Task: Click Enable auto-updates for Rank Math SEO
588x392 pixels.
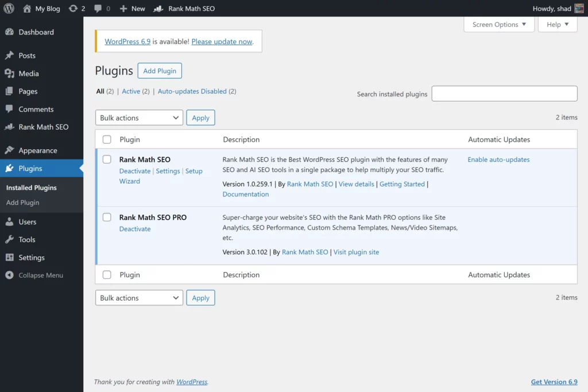Action: point(498,160)
